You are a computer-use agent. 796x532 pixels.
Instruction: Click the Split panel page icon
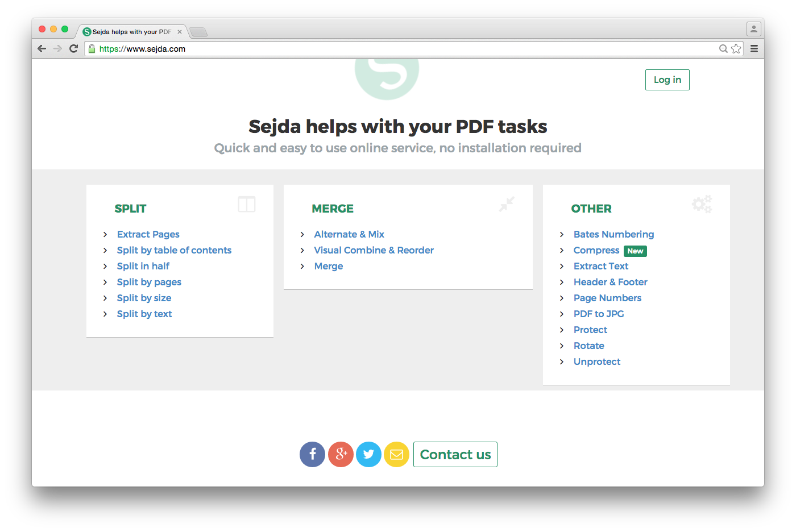(x=247, y=204)
